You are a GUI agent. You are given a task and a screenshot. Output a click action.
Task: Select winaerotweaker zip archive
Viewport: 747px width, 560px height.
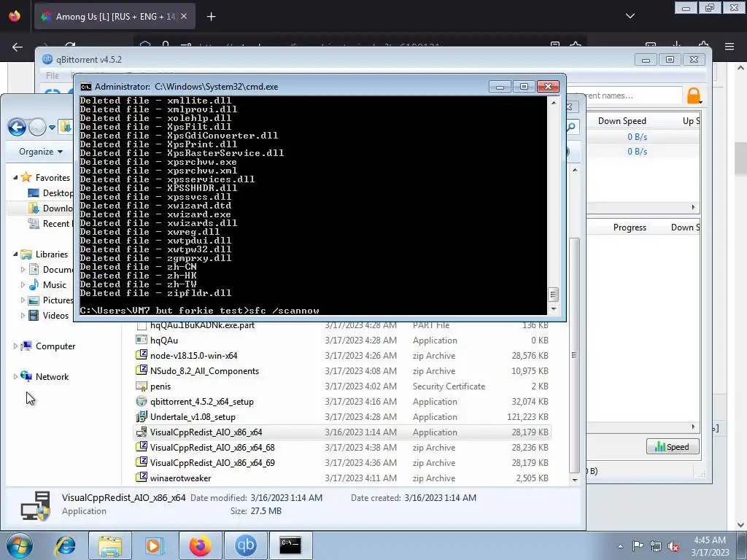coord(342,478)
